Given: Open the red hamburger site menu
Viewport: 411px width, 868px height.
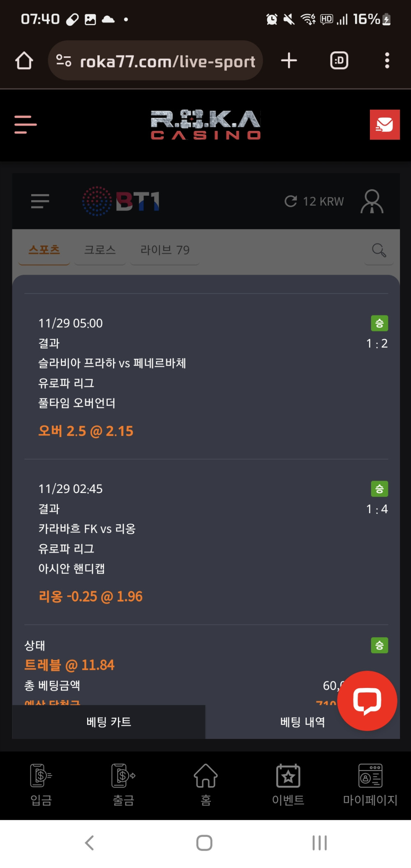Looking at the screenshot, I should (x=25, y=125).
